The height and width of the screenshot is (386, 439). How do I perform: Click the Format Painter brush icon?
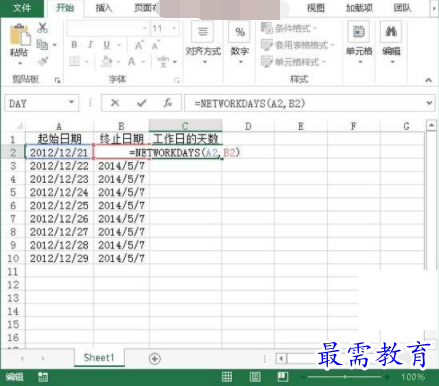43,61
